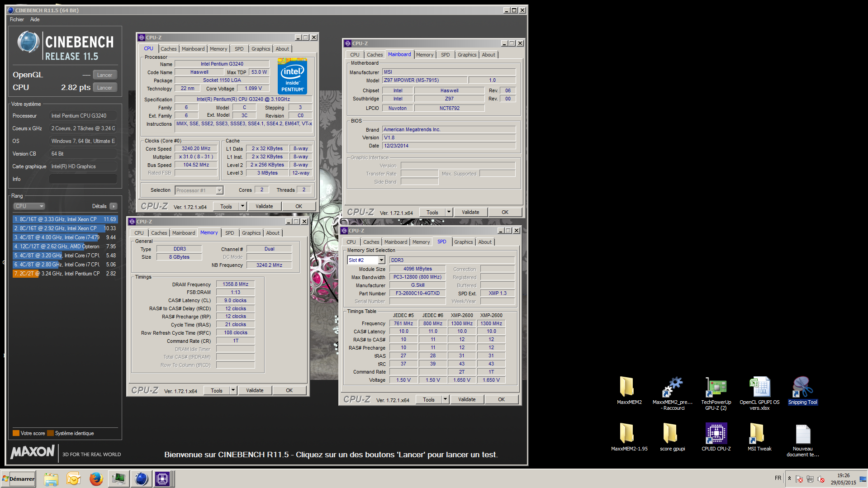The image size is (868, 488).
Task: Launch CPUID CPU-Z desktop shortcut
Action: click(716, 433)
